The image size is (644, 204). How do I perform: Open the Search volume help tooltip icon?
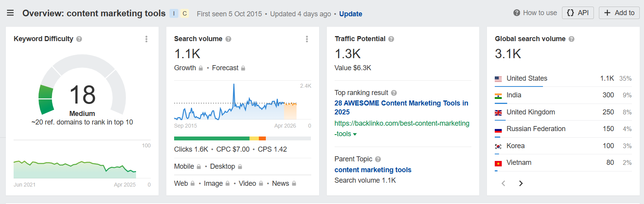[229, 39]
